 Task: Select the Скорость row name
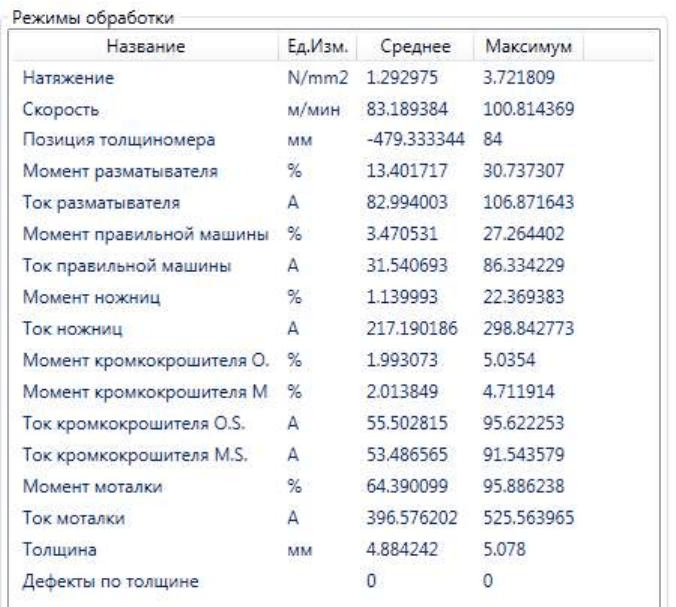click(x=61, y=109)
